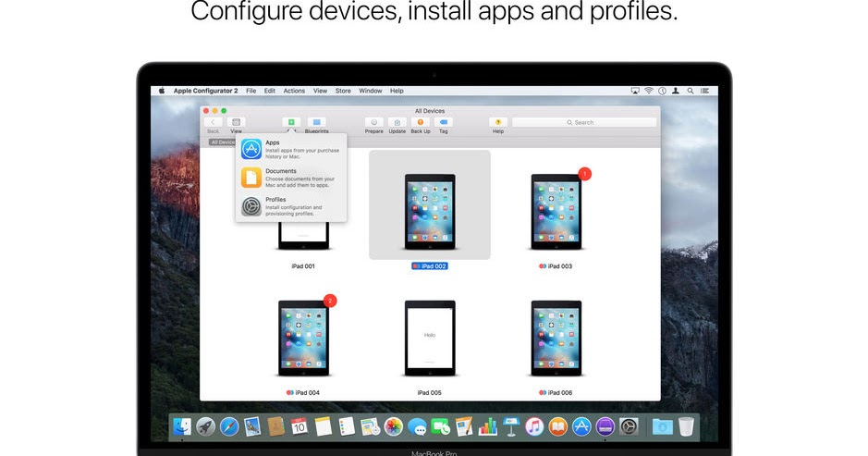Choose Documents from the Add popover
868x456 pixels.
click(291, 178)
